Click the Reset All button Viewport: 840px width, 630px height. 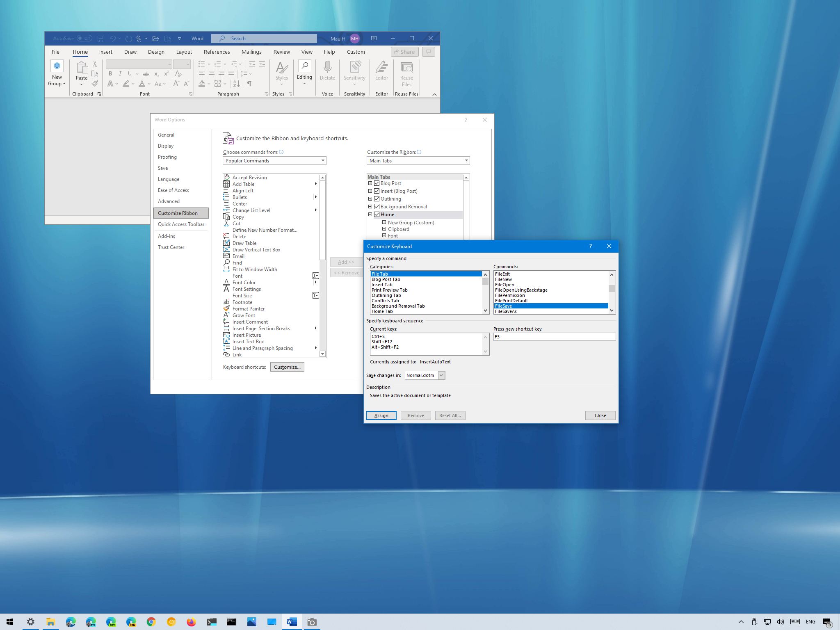coord(450,415)
